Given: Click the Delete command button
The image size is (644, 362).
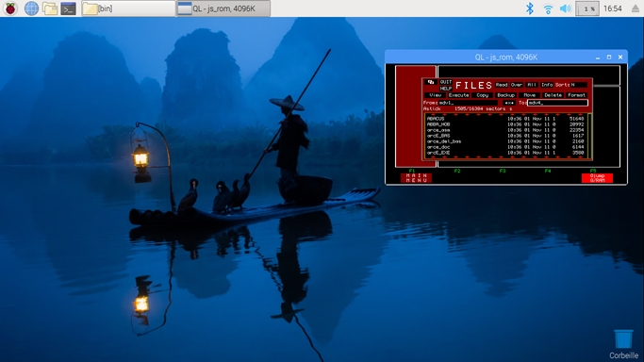Looking at the screenshot, I should point(553,95).
